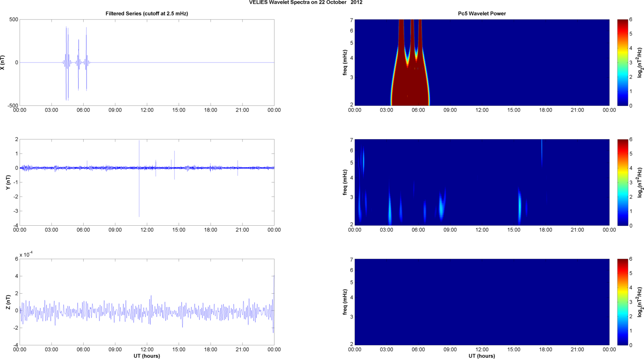
Task: Click inside the uniform blue Z wavelet power plot
Action: (482, 302)
